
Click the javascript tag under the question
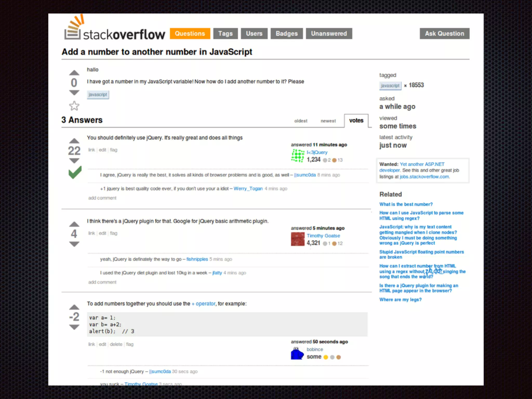[98, 95]
